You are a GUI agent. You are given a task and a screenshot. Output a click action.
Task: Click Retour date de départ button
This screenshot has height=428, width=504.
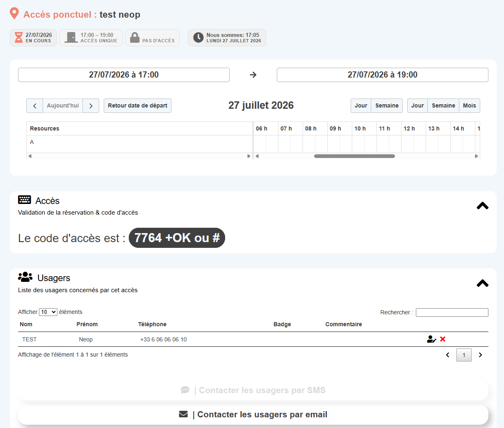pos(137,105)
